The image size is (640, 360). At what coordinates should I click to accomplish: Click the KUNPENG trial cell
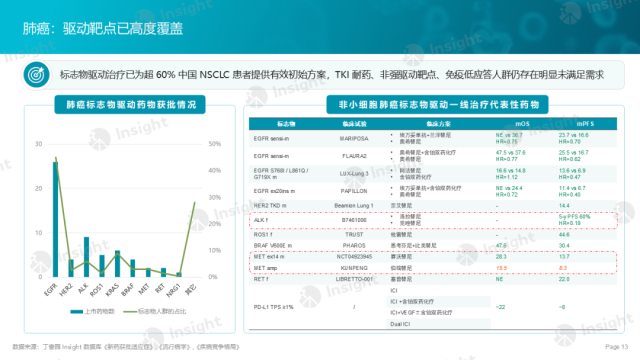(x=354, y=268)
